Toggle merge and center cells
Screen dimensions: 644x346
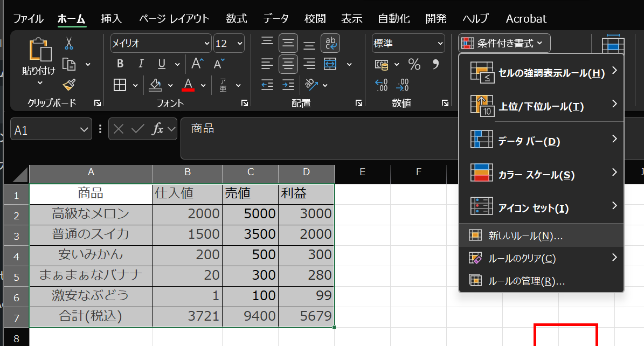[x=330, y=64]
